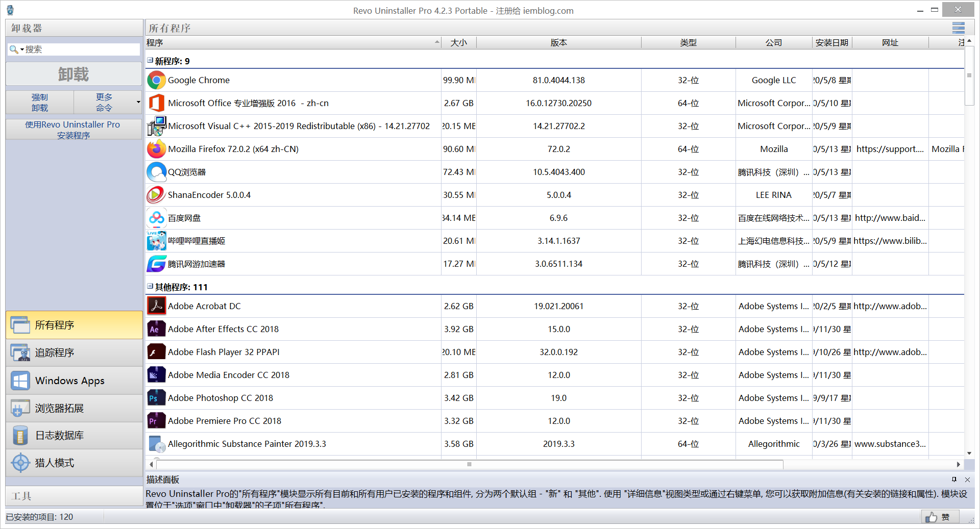Click the Microsoft Office 2016 icon

coord(157,103)
